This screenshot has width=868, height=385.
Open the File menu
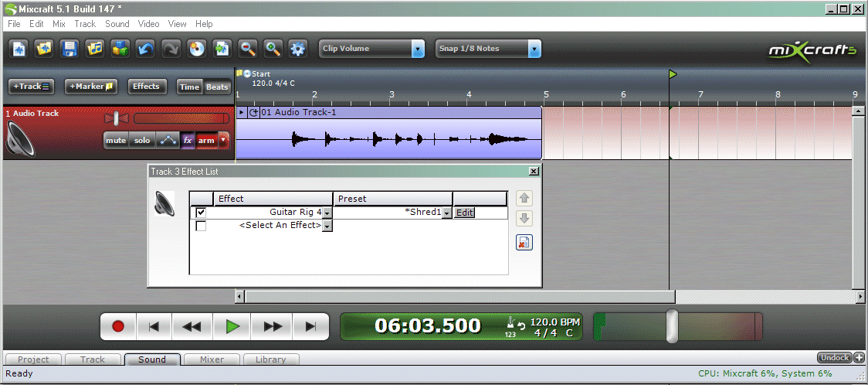point(14,24)
